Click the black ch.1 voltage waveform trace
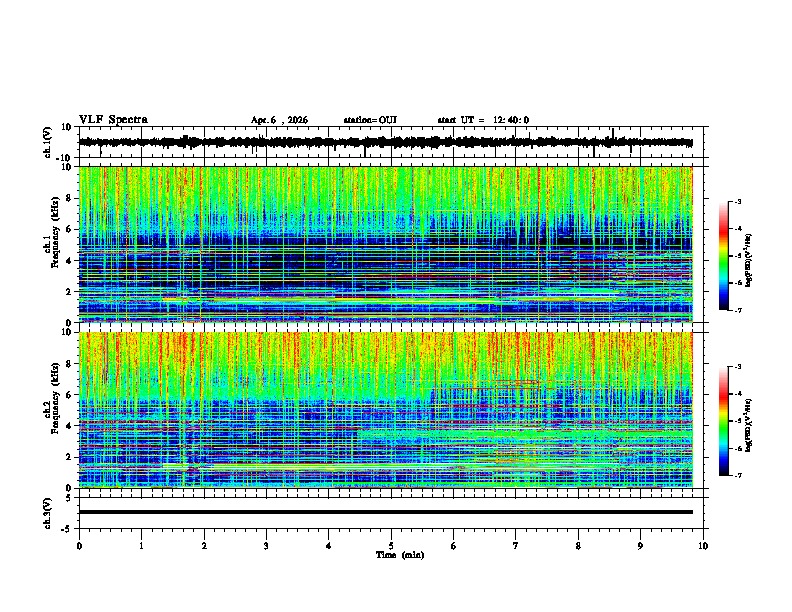 385,142
